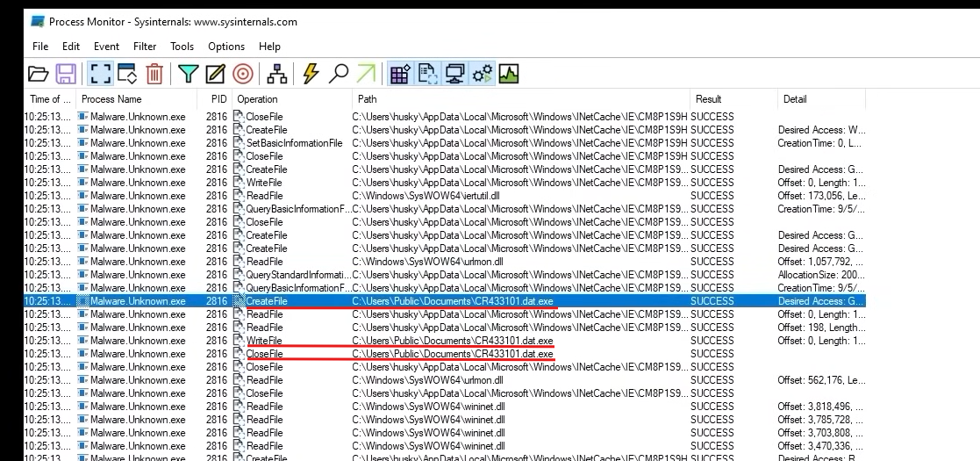Click urlmon.dll row with offset 1,057,792
The image size is (980, 461).
pyautogui.click(x=445, y=262)
